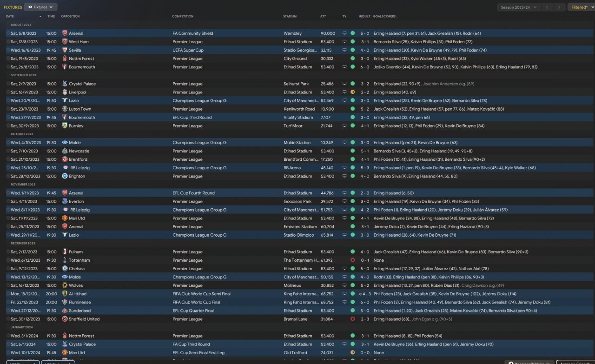Click red loss indicator on Tottenham row

(352, 260)
